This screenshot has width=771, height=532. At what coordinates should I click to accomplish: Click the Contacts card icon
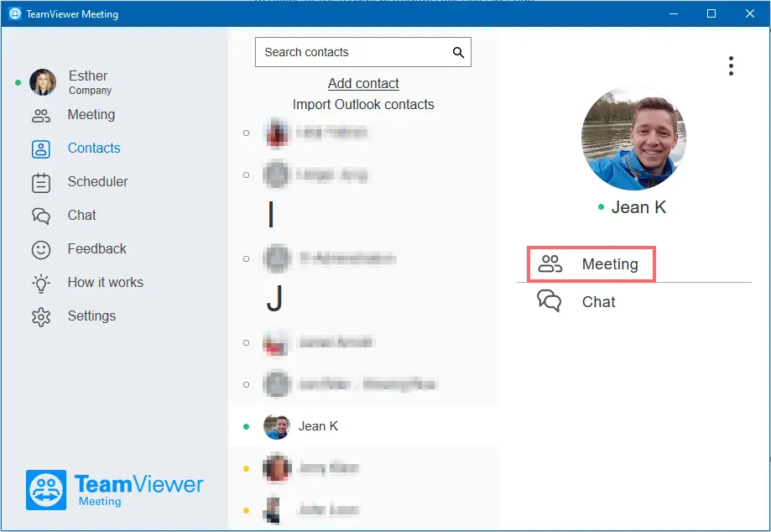pos(41,149)
